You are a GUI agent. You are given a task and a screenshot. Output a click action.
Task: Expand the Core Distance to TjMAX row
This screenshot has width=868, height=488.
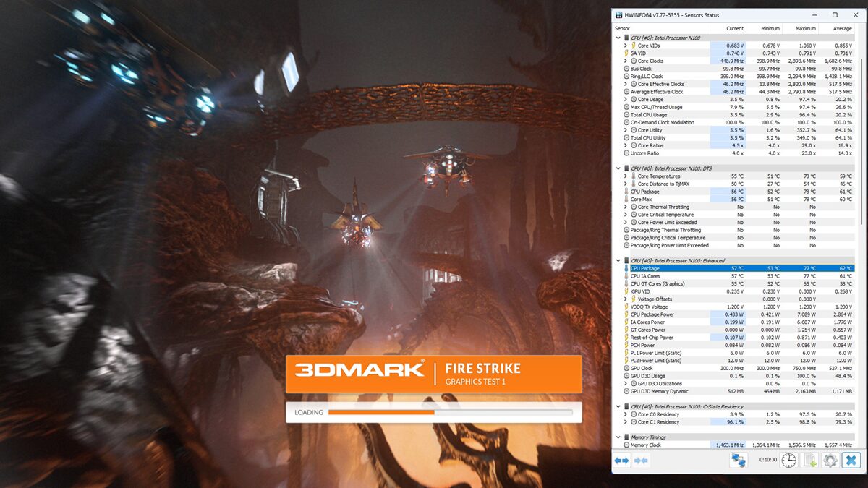click(x=626, y=184)
